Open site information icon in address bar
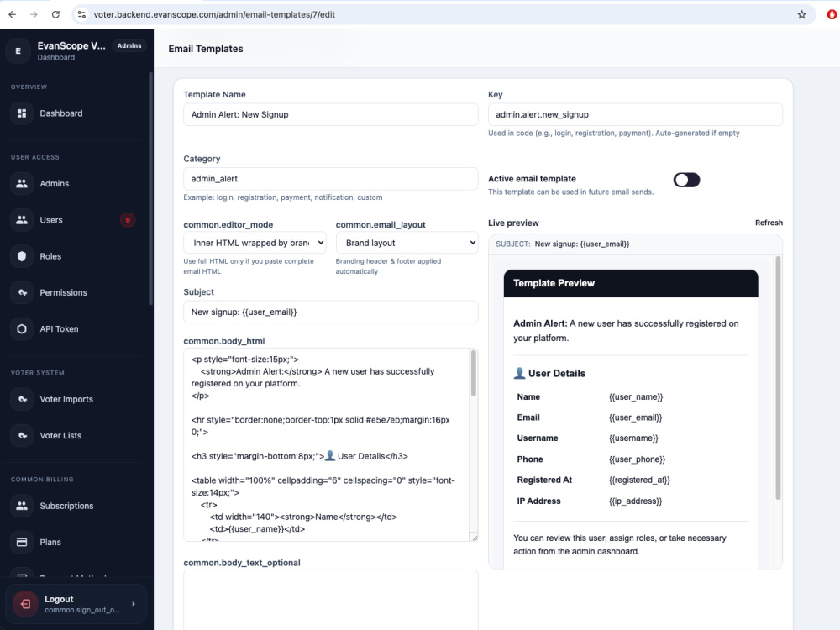840x630 pixels. [81, 14]
